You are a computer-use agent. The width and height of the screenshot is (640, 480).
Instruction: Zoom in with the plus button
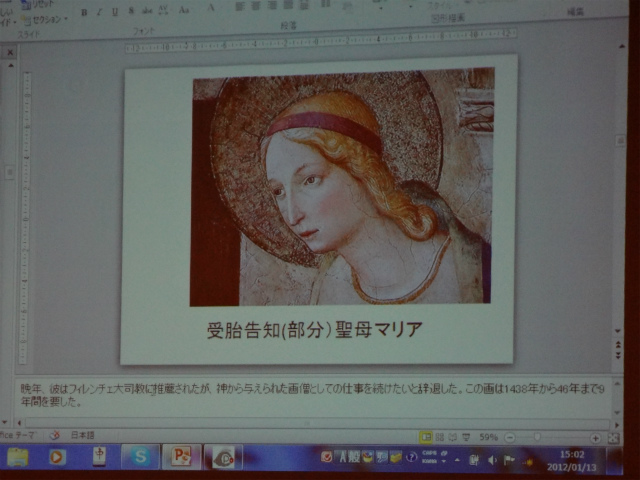595,438
